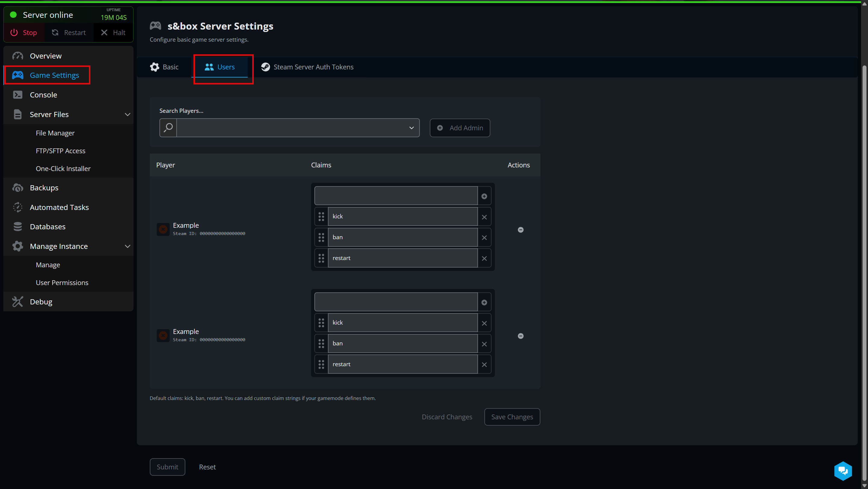Image resolution: width=868 pixels, height=489 pixels.
Task: Remove the first Example admin via minus icon
Action: (521, 230)
